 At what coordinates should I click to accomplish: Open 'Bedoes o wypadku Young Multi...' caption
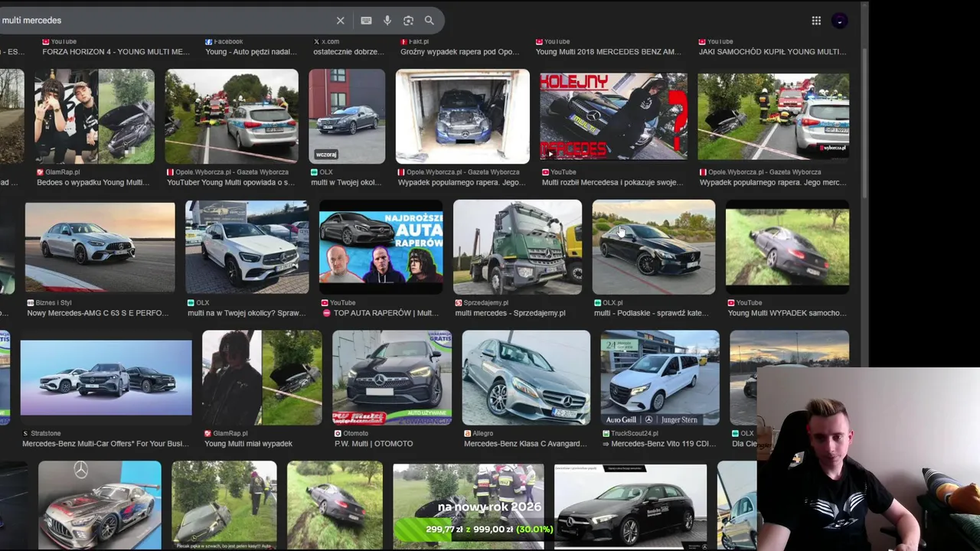pos(93,183)
